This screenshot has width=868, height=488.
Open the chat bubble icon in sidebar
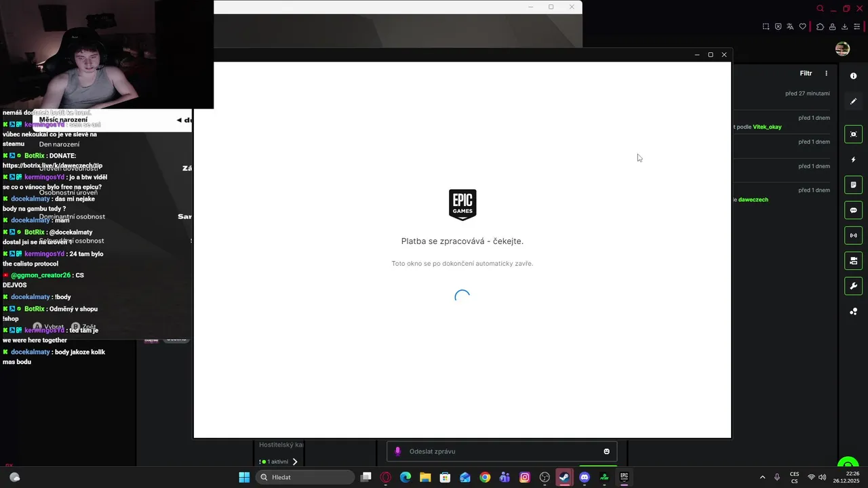click(x=854, y=210)
